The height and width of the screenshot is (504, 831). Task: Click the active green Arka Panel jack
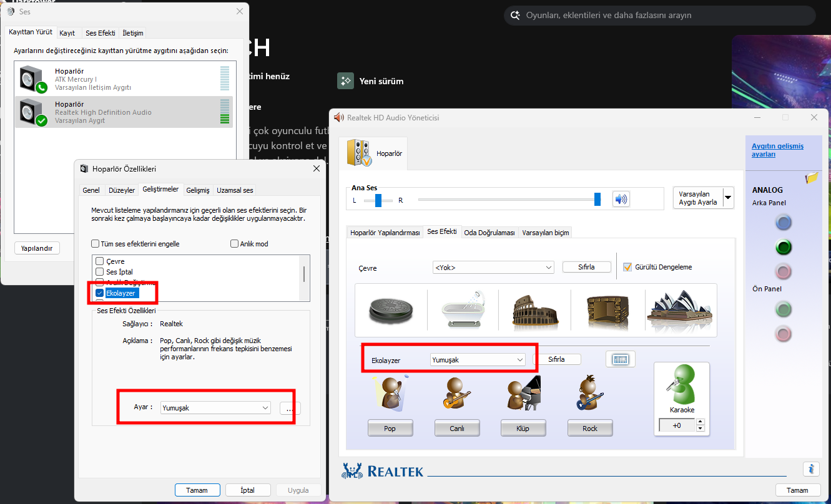(783, 247)
